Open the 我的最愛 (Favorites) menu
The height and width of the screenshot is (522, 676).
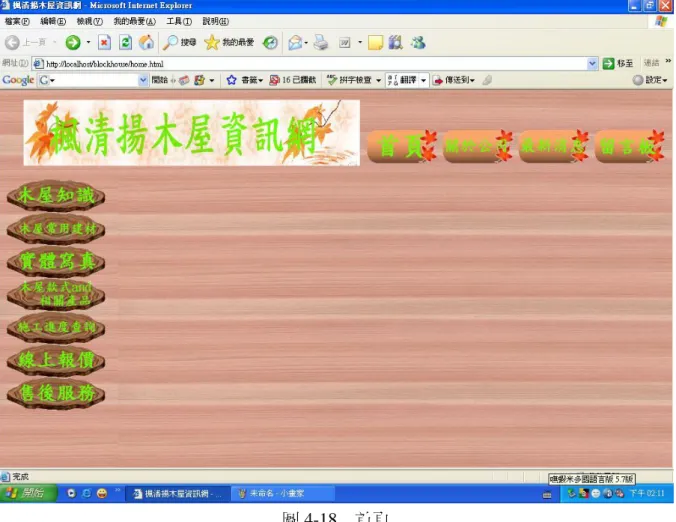coord(135,21)
